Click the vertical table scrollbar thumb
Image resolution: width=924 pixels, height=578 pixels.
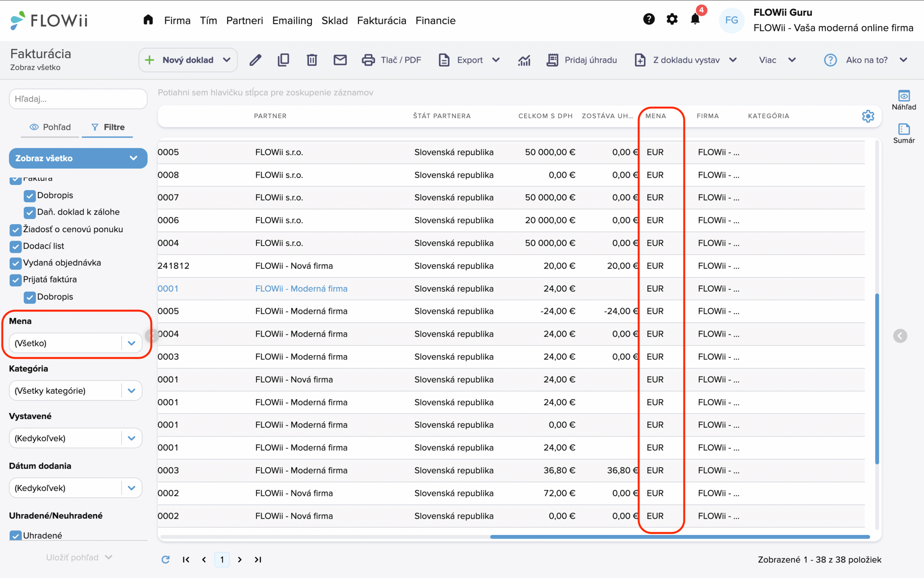(x=877, y=379)
